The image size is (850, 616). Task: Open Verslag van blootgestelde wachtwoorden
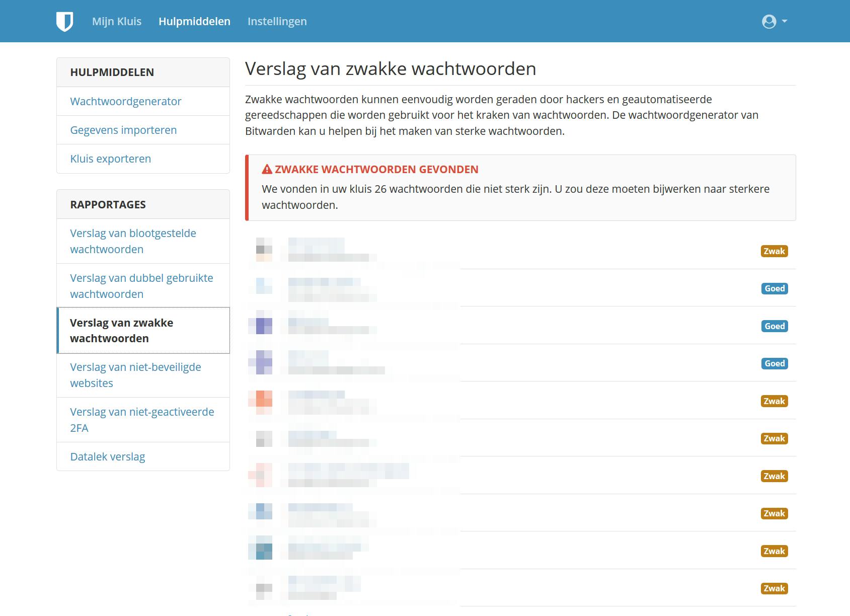[143, 241]
